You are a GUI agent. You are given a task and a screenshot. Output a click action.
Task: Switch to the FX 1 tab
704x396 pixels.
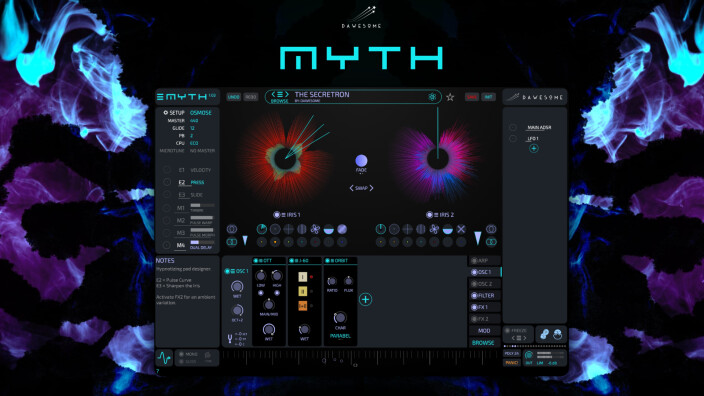point(484,307)
